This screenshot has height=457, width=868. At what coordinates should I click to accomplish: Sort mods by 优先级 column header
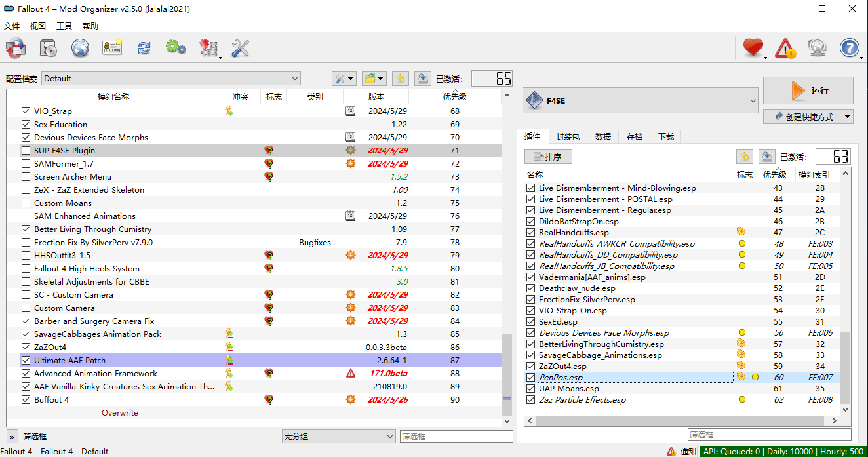455,96
